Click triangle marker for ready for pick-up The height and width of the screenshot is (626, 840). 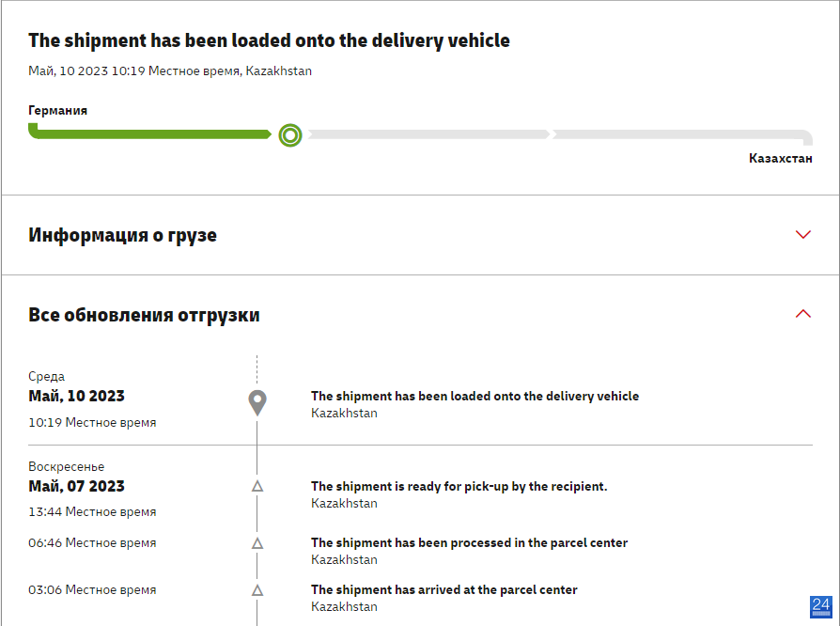tap(257, 486)
